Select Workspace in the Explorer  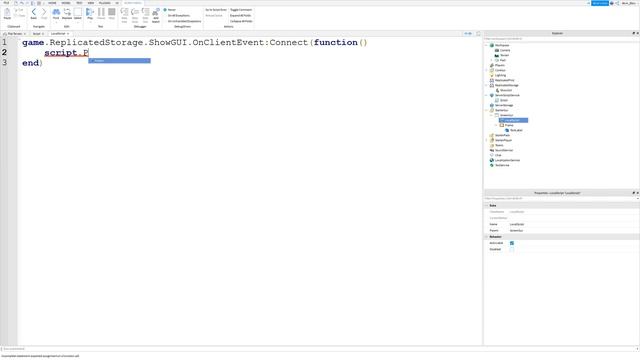tap(502, 45)
